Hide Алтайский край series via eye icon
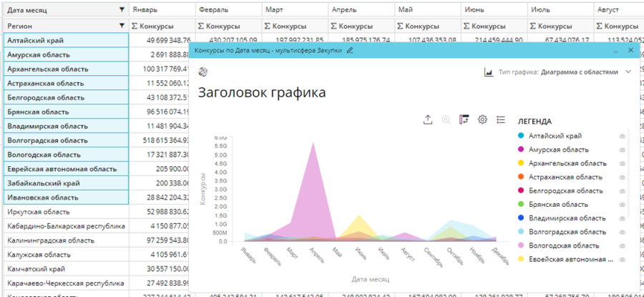This screenshot has width=644, height=297. 622,136
